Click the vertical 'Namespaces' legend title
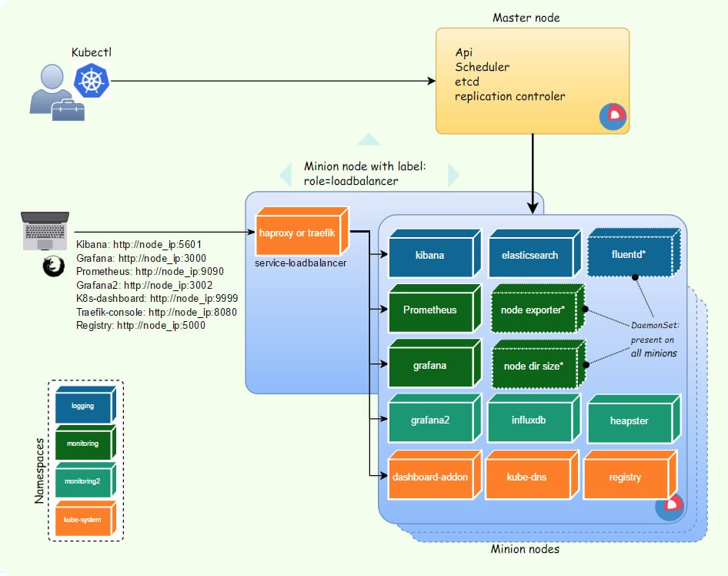The width and height of the screenshot is (728, 576). click(x=39, y=471)
